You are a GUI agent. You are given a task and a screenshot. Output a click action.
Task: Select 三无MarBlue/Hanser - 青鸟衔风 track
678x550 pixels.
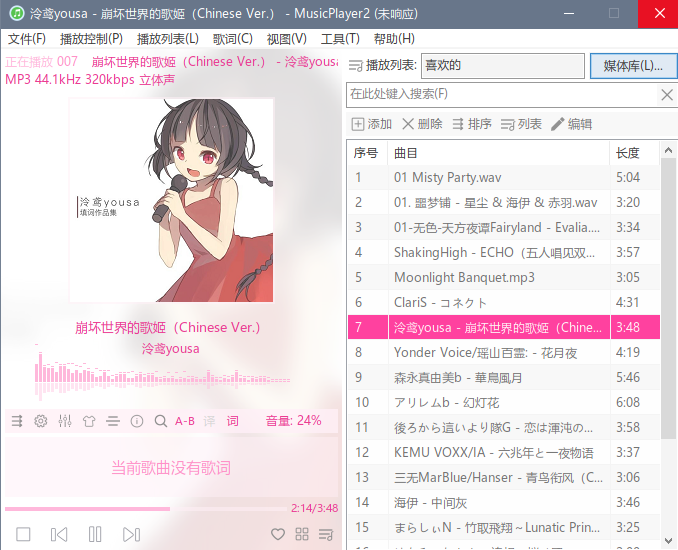coord(504,477)
